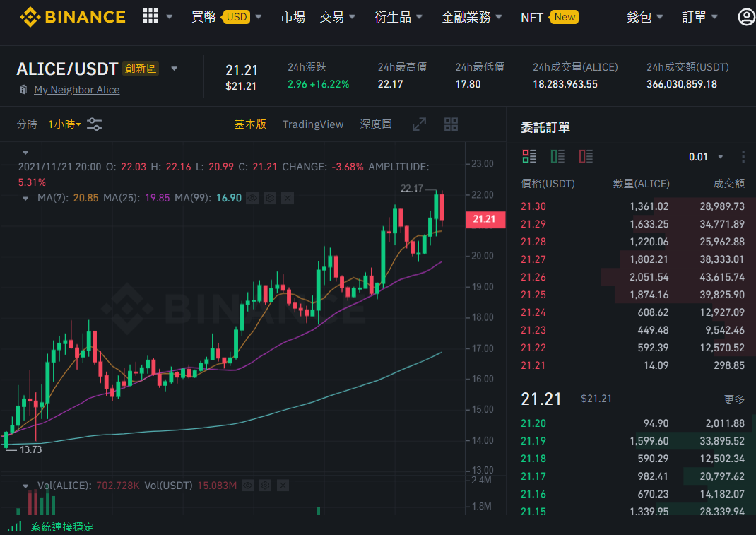
Task: Show both bids and asks in order book
Action: [x=529, y=156]
